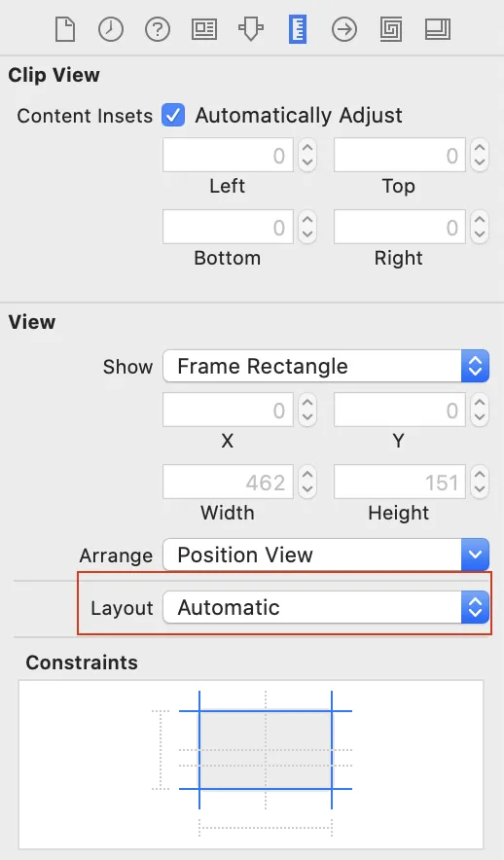This screenshot has width=504, height=860.
Task: Open the History inspector clock icon
Action: click(x=111, y=29)
